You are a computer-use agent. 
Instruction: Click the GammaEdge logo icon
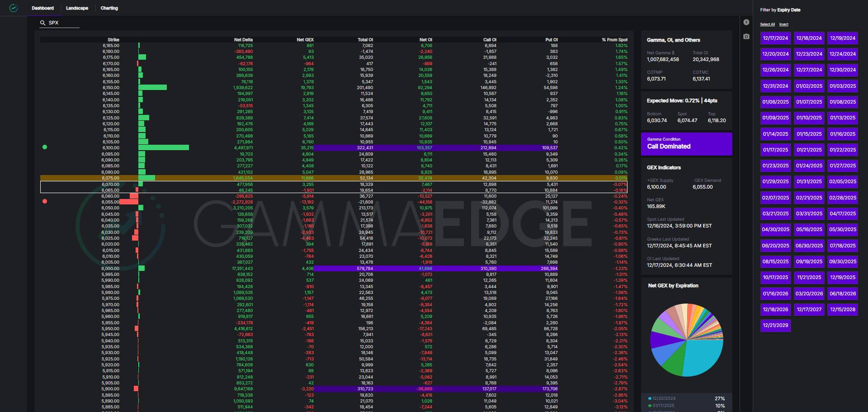click(x=14, y=8)
